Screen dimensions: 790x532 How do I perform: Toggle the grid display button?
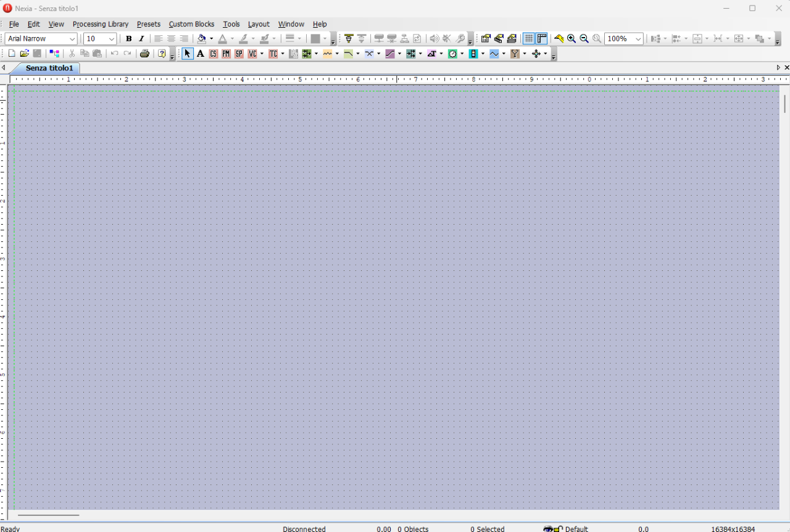point(529,38)
